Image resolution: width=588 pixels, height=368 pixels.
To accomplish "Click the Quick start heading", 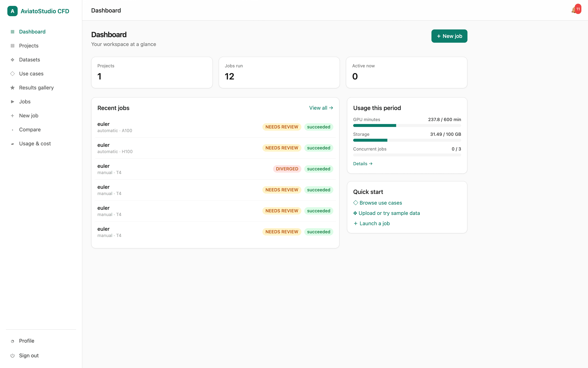I will (x=368, y=192).
